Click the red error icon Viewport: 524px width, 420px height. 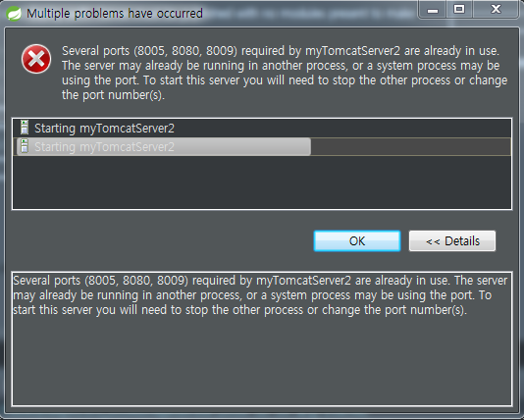pos(36,59)
